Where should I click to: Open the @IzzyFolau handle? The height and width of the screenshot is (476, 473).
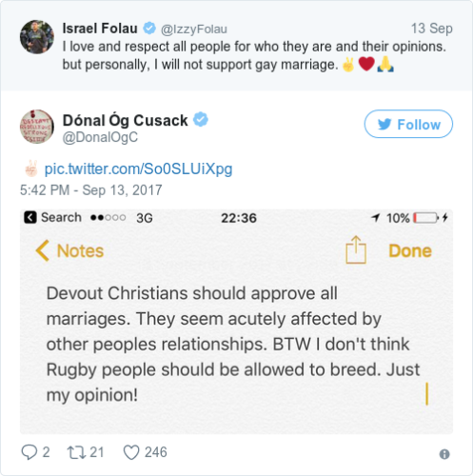click(x=194, y=30)
